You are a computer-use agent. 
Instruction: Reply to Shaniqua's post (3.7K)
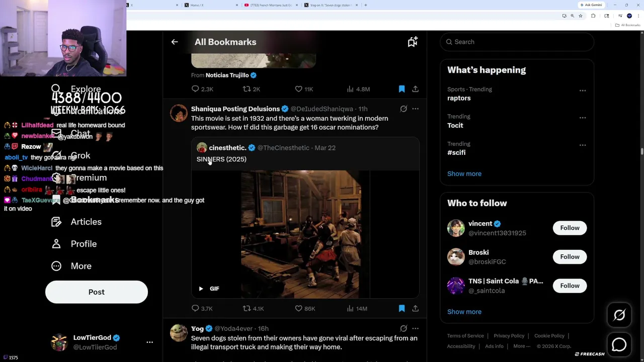[x=202, y=309]
